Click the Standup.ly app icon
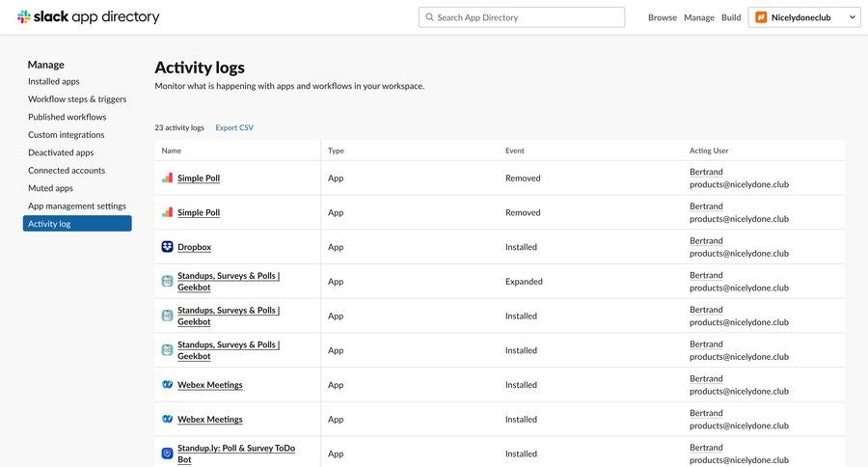Screen dimensions: 868x467 (167, 453)
